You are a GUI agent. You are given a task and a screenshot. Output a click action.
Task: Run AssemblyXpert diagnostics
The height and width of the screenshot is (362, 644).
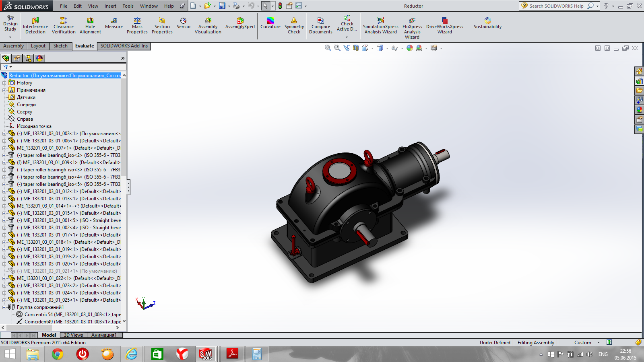tap(240, 23)
